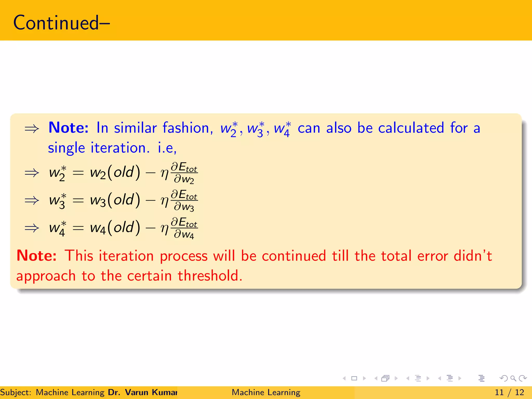This screenshot has width=532, height=399.
Task: Click the previous slide arrow
Action: (x=344, y=378)
